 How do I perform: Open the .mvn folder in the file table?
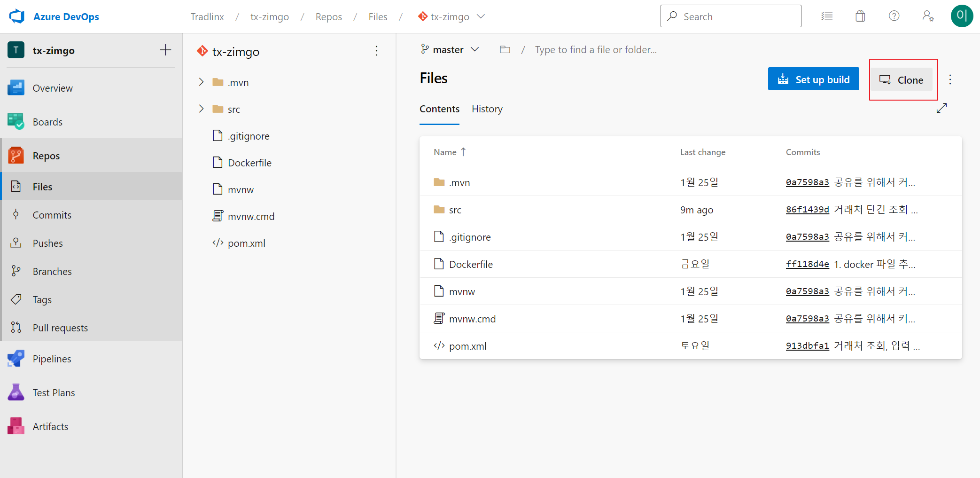click(459, 182)
